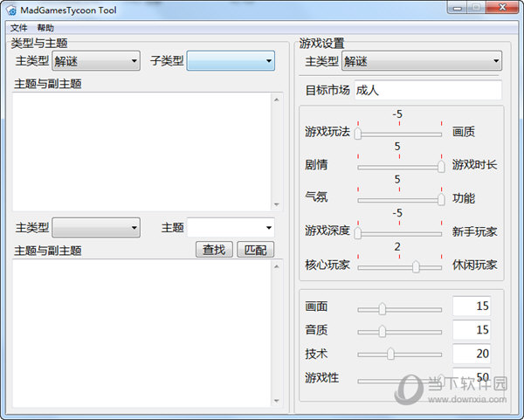Click the 气氛 to 功能 slider handle
Viewport: 524px width, 420px height.
441,199
